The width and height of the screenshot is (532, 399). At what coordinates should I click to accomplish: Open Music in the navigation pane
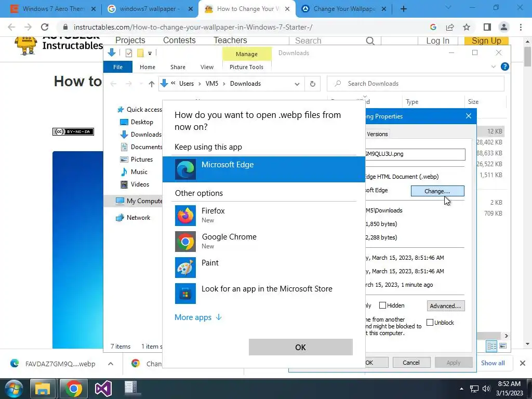(x=135, y=171)
